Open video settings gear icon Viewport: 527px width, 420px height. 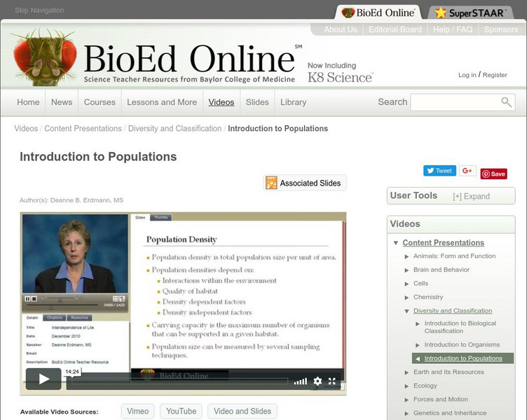317,381
